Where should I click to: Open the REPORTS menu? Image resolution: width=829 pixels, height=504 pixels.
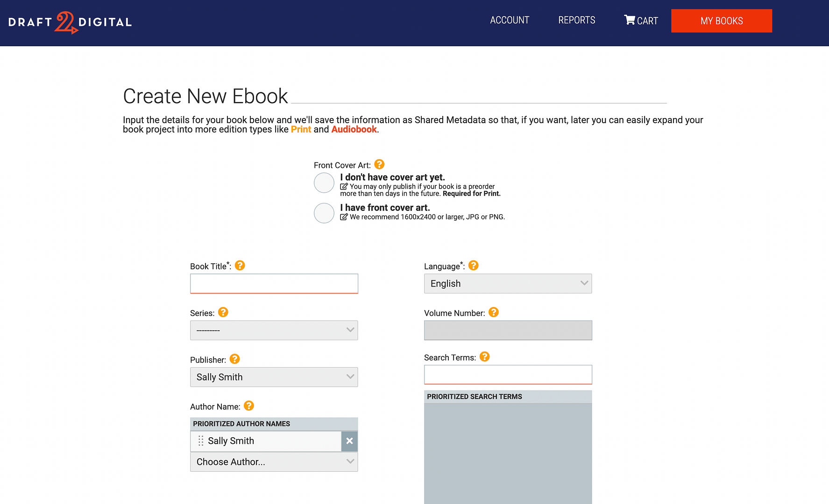tap(577, 20)
